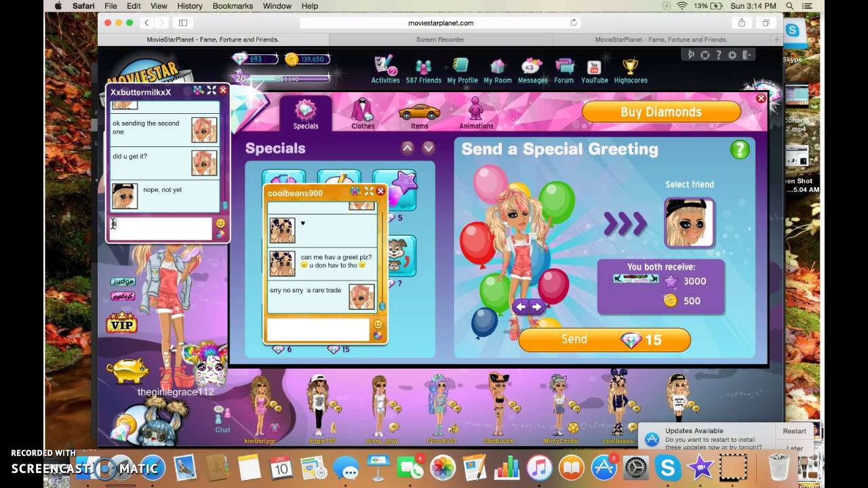868x488 pixels.
Task: Expand the coolbeans900 chat window
Action: pyautogui.click(x=369, y=191)
